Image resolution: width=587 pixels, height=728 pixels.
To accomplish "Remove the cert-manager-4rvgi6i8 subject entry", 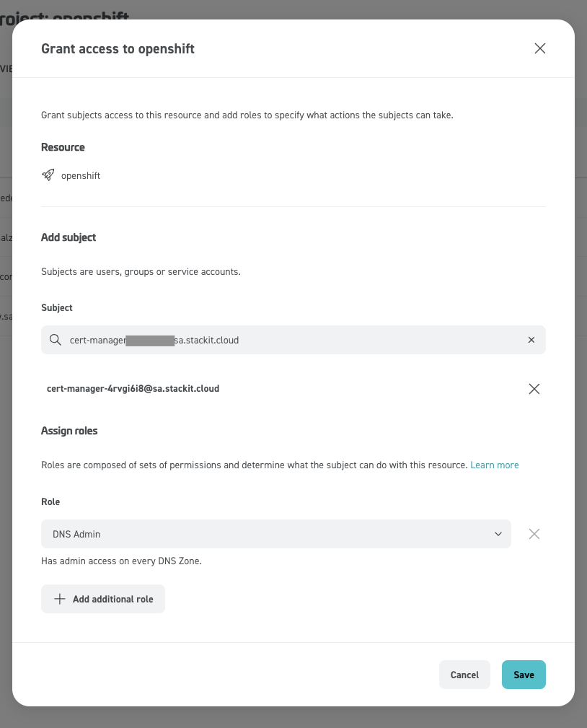I will point(534,389).
